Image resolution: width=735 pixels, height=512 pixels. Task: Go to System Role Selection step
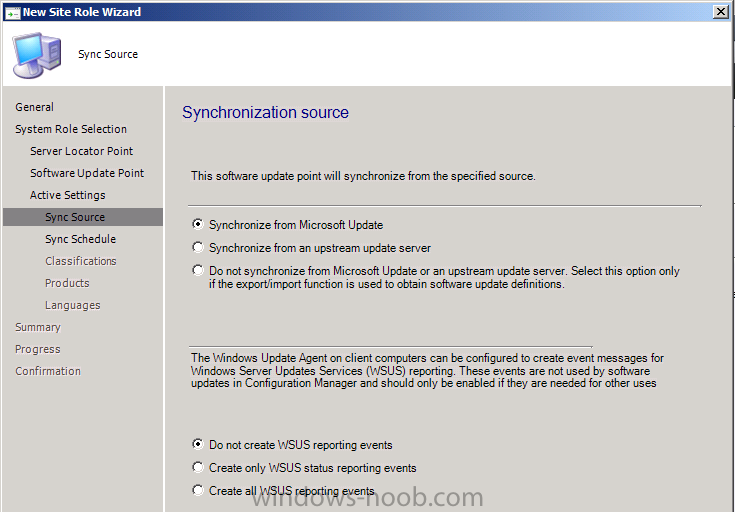(x=71, y=129)
